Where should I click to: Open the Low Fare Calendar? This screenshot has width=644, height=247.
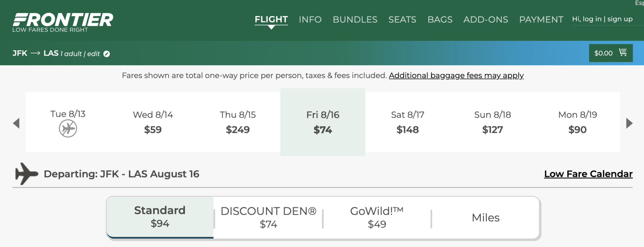pos(588,174)
